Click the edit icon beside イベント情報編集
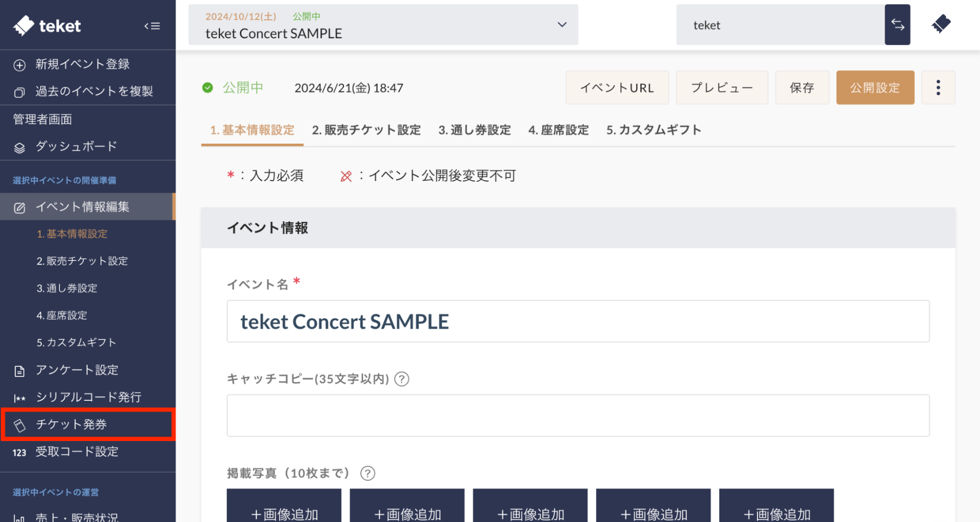This screenshot has width=980, height=522. pyautogui.click(x=20, y=208)
